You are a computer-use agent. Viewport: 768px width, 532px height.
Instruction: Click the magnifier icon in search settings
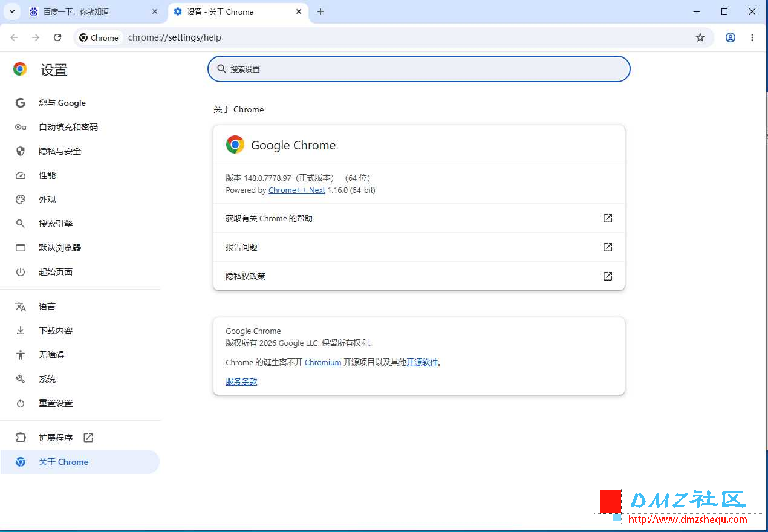[222, 69]
